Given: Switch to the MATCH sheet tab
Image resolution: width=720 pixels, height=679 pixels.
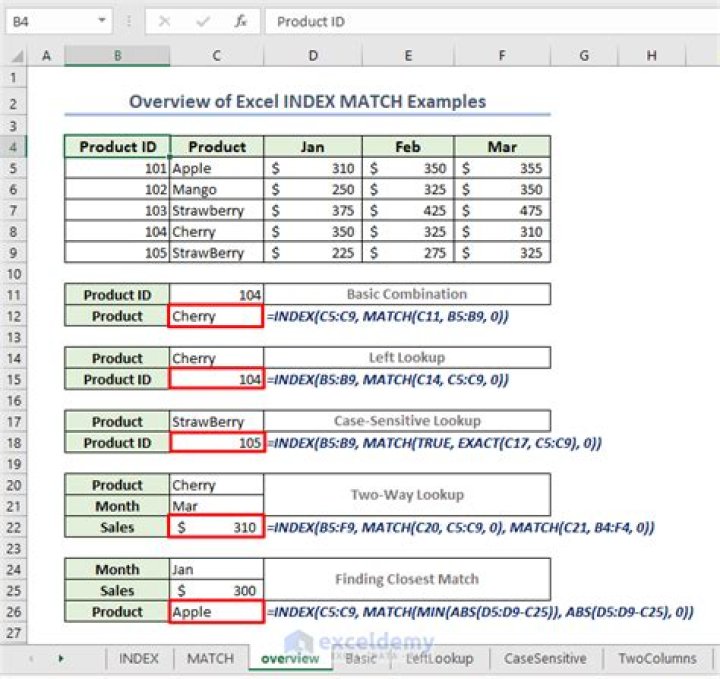Looking at the screenshot, I should pos(210,658).
